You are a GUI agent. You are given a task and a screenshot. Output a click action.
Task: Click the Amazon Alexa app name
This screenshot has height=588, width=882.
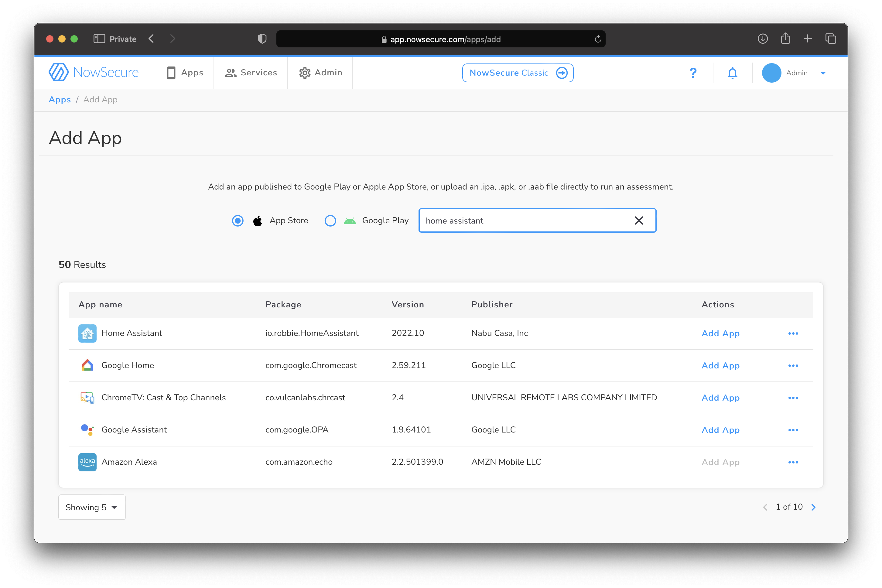(129, 462)
